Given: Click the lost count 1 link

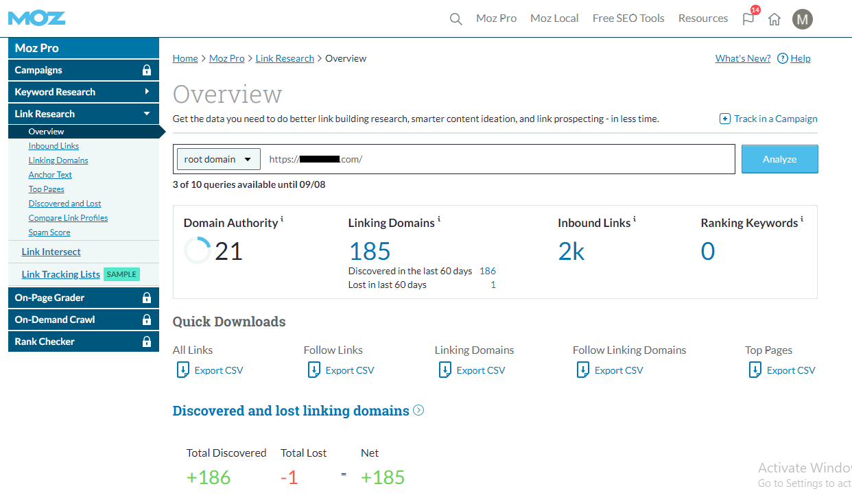Looking at the screenshot, I should tap(493, 285).
